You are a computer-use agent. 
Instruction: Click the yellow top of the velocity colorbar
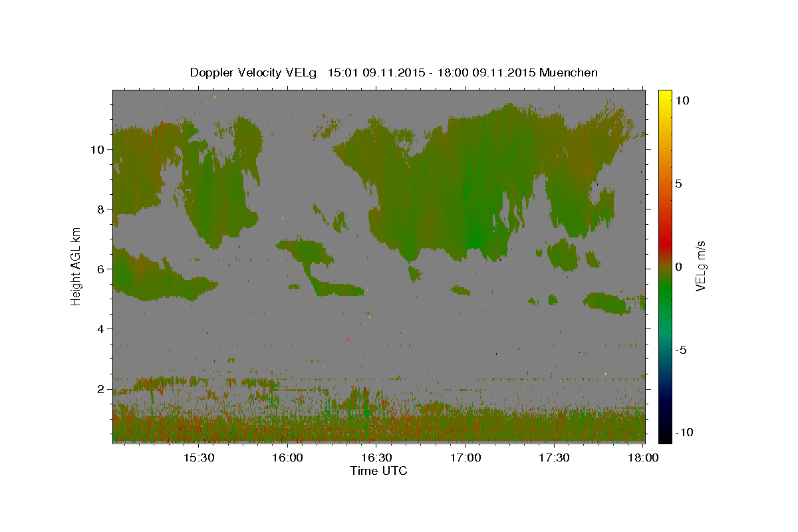pyautogui.click(x=665, y=96)
